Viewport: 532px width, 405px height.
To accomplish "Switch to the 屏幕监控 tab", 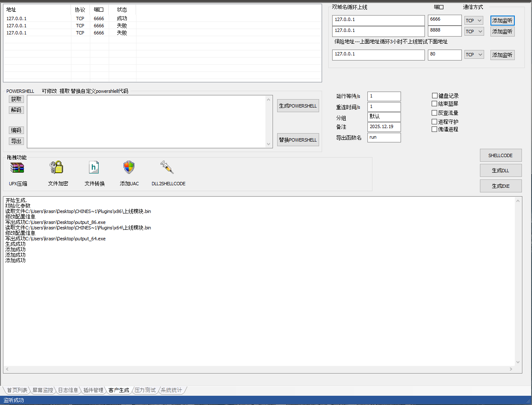I will [43, 390].
